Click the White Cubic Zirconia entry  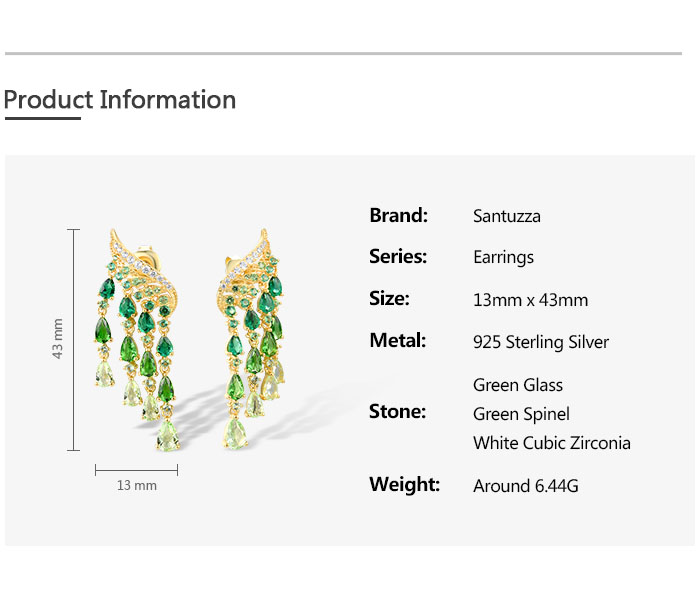(x=551, y=443)
